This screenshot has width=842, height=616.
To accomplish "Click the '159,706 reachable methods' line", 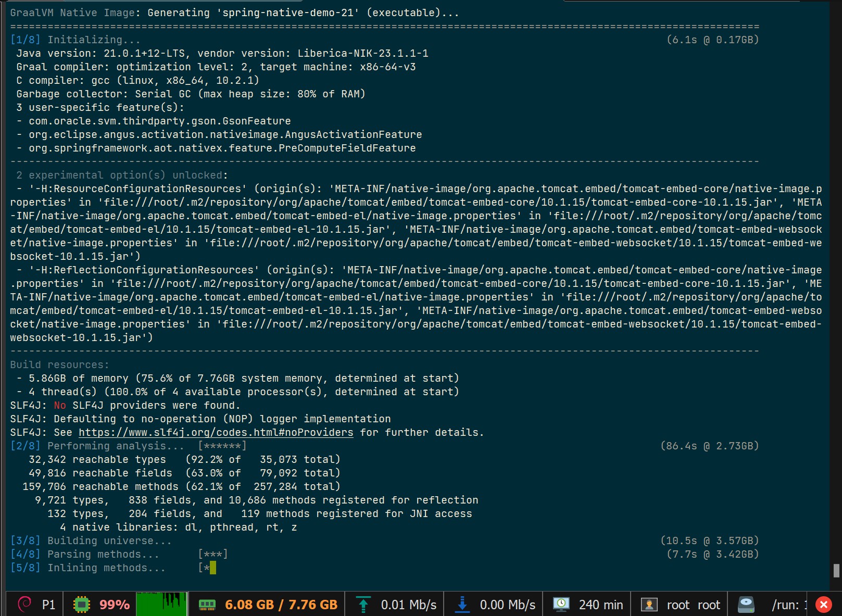I will (x=181, y=486).
